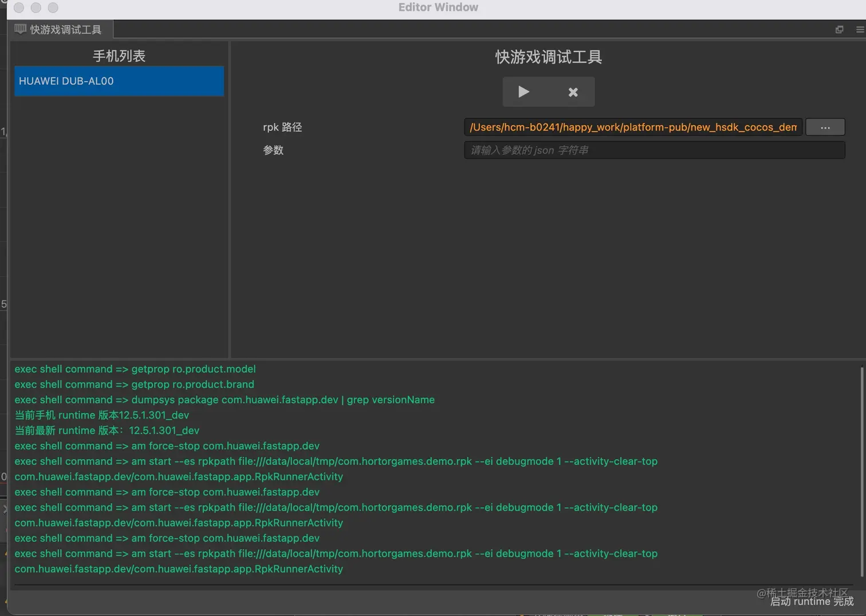
Task: Click the status text '启动 runtime 完成'
Action: click(812, 601)
